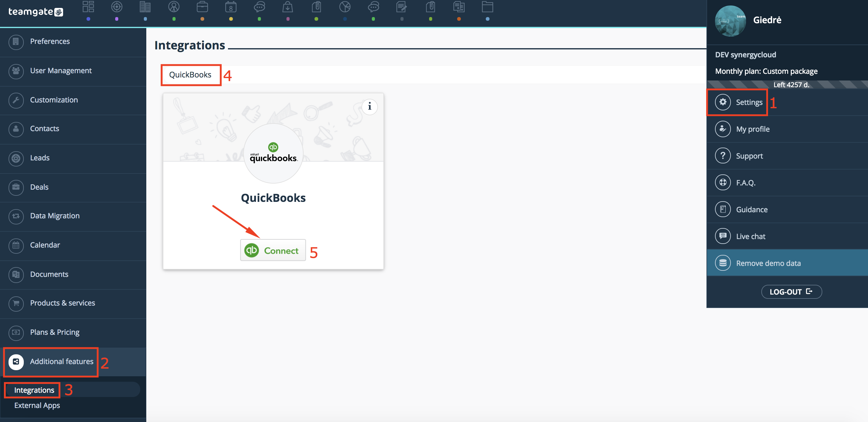The width and height of the screenshot is (868, 422).
Task: Click the Settings gear icon
Action: 723,102
